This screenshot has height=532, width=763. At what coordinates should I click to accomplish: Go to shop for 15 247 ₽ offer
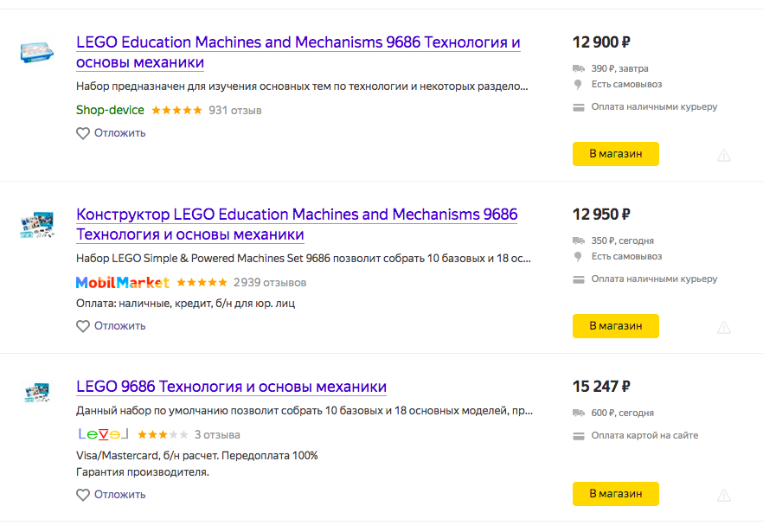coord(616,494)
